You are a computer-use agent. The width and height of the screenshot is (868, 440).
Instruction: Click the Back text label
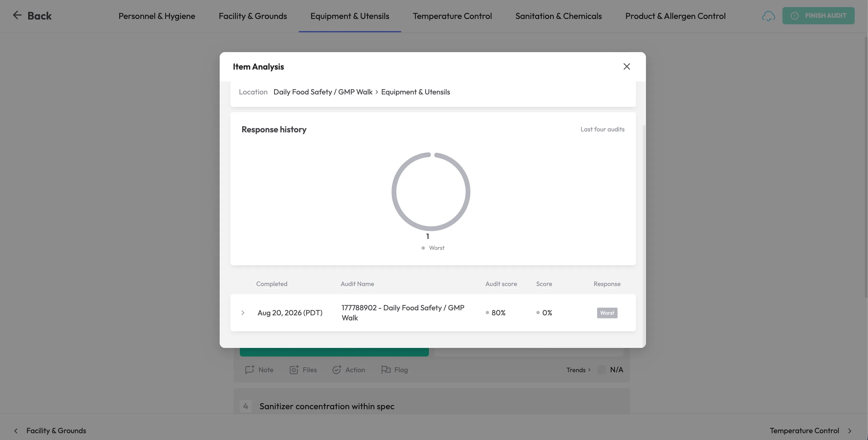(x=39, y=15)
